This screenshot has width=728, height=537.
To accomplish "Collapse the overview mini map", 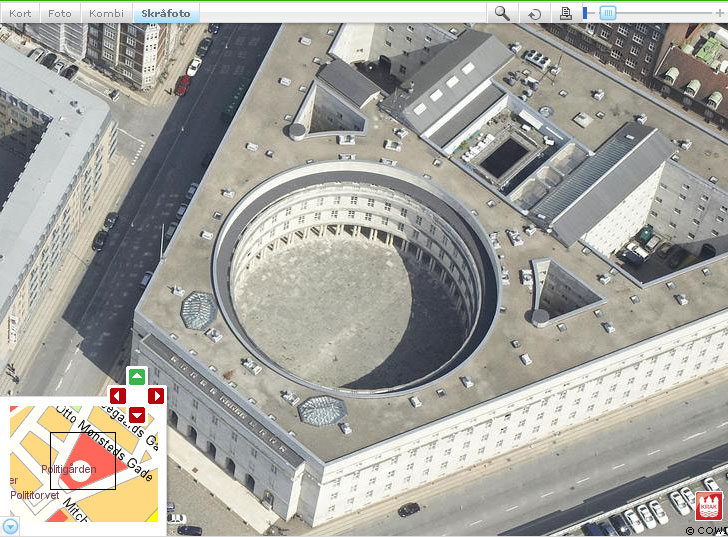I will [10, 527].
